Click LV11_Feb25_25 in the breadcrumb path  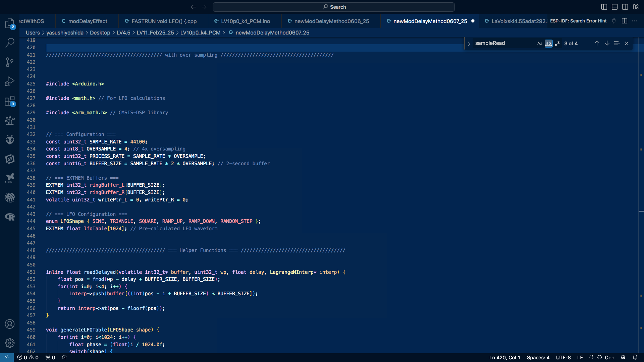[x=155, y=33]
